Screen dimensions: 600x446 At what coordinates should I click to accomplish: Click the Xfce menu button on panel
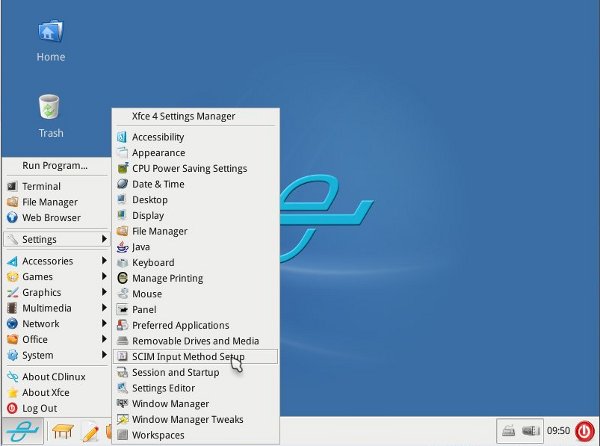coord(22,431)
